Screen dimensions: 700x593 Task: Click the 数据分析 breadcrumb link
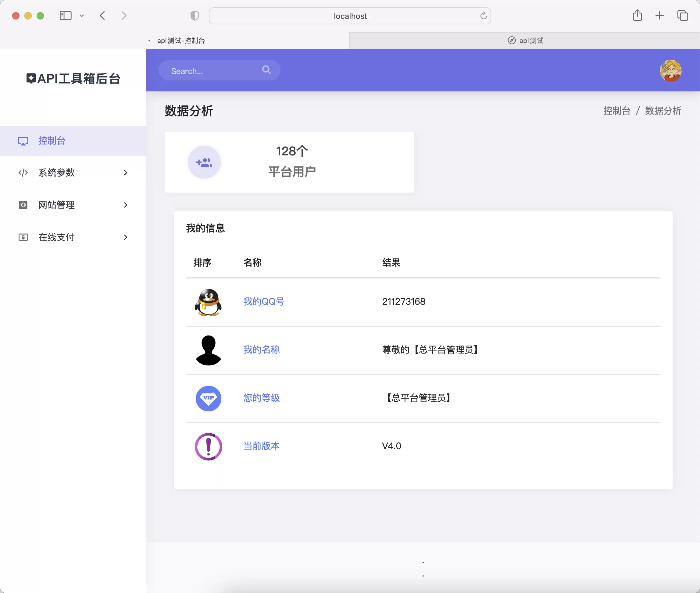point(663,111)
